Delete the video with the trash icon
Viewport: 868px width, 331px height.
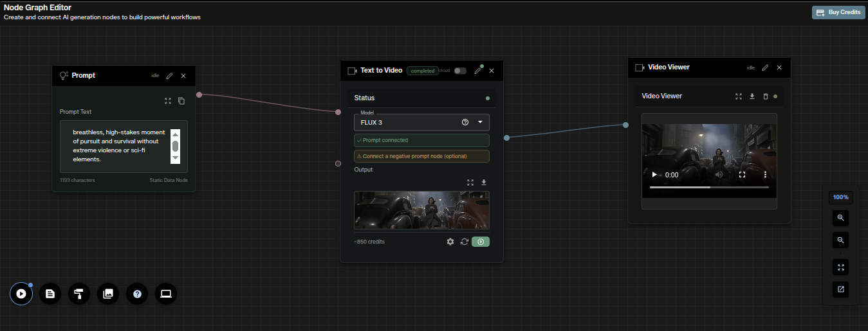point(766,96)
